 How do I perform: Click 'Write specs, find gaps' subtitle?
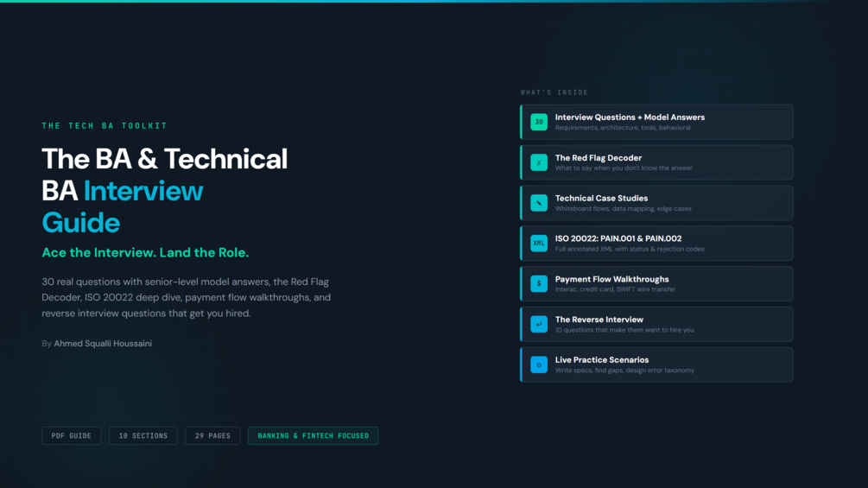coord(624,371)
